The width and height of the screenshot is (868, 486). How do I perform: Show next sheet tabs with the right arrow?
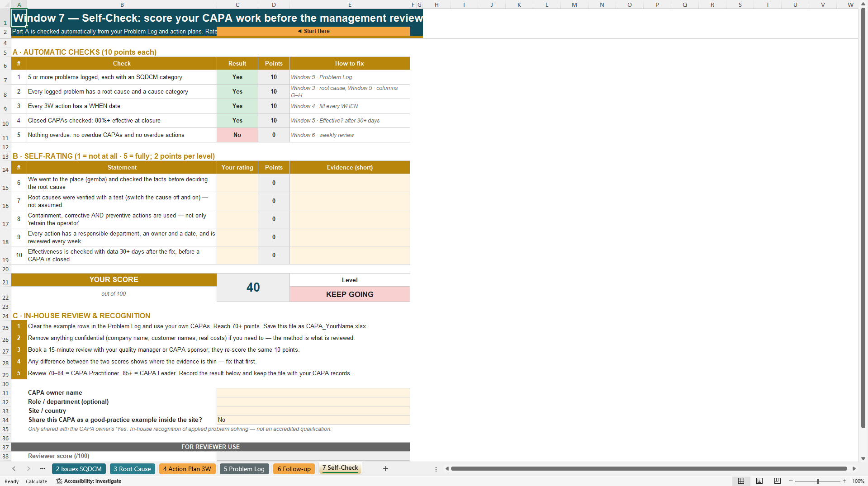tap(28, 469)
